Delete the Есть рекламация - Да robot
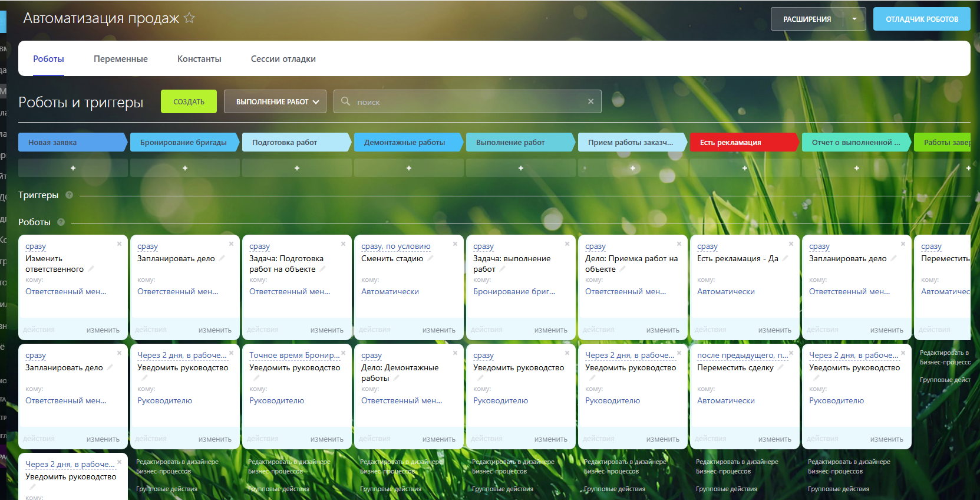Image resolution: width=980 pixels, height=500 pixels. click(x=791, y=244)
